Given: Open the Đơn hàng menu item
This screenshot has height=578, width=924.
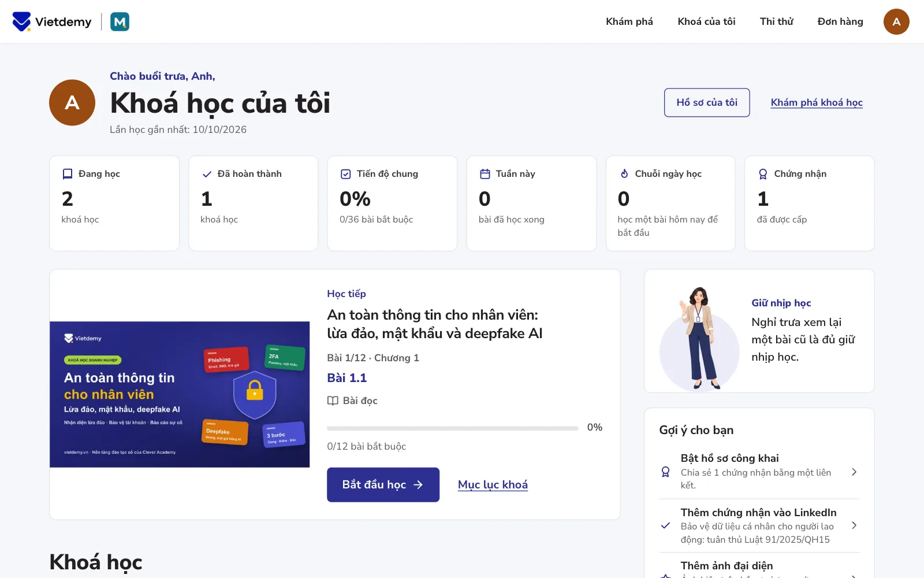Looking at the screenshot, I should [x=840, y=22].
